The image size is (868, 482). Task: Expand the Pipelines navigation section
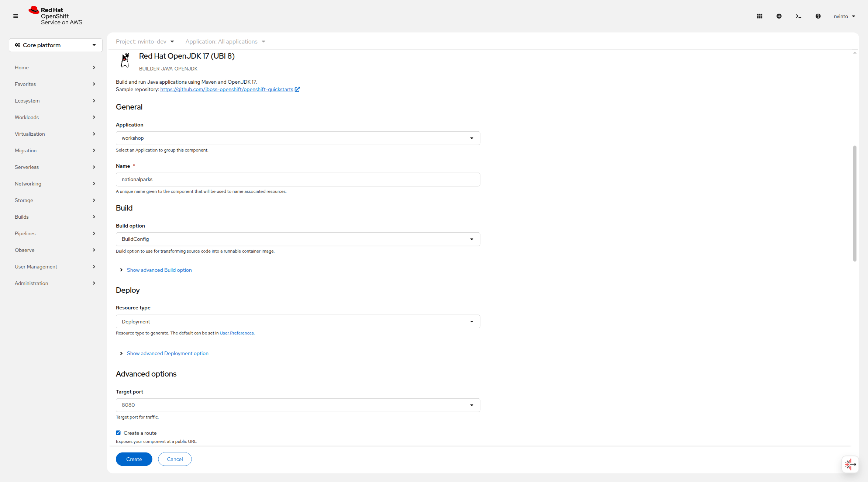tap(55, 233)
